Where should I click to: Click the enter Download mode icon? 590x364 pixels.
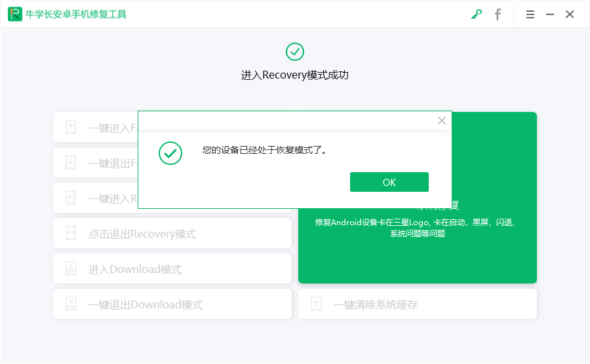pyautogui.click(x=71, y=268)
